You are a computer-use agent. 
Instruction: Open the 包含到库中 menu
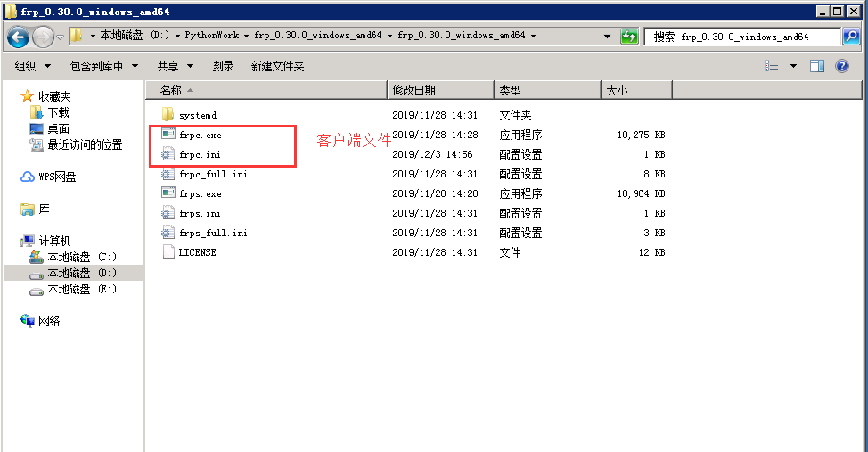(x=104, y=66)
